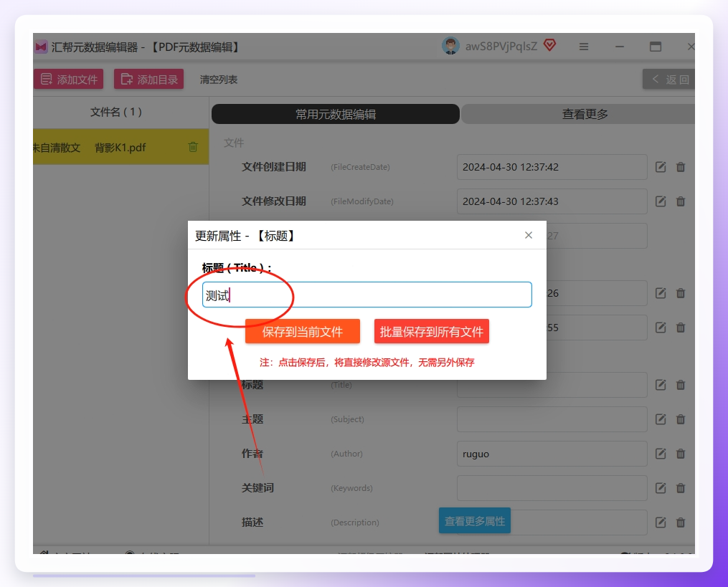Click the username awS8PVjPqlsZ
Image resolution: width=728 pixels, height=587 pixels.
pyautogui.click(x=501, y=47)
